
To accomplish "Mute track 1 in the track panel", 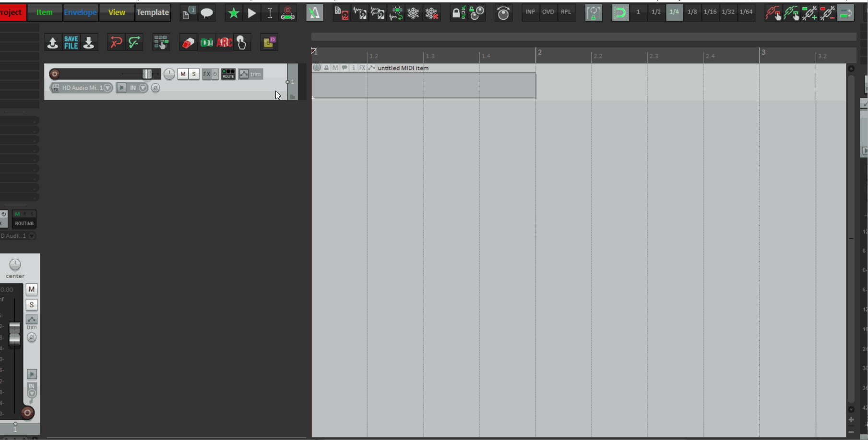I will [183, 74].
